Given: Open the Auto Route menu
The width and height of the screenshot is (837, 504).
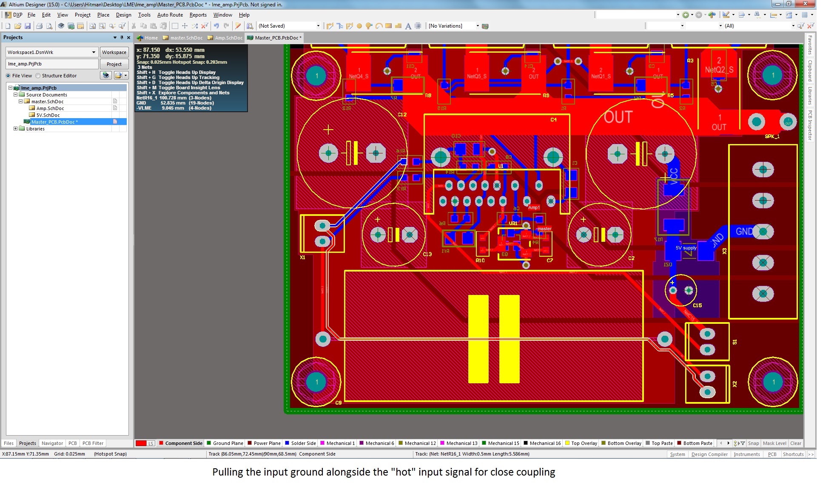Looking at the screenshot, I should [170, 15].
